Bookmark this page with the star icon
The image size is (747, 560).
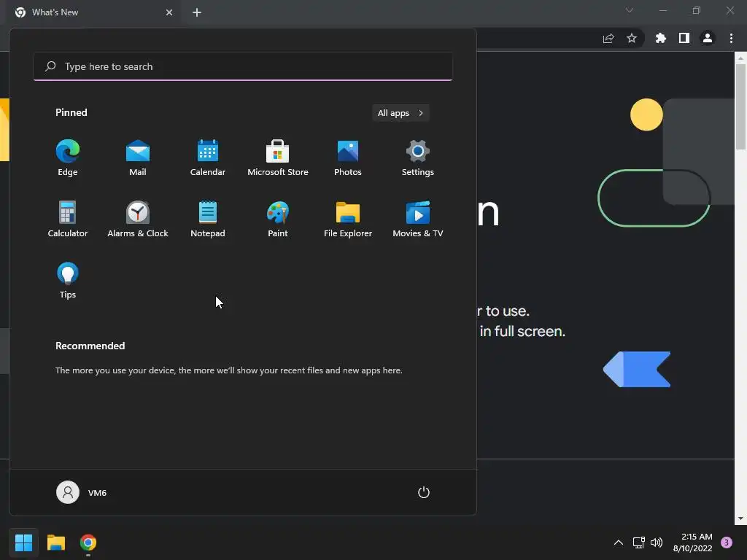pyautogui.click(x=632, y=39)
